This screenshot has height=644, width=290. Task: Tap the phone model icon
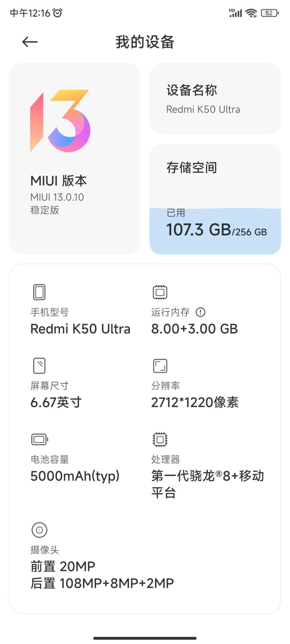[x=39, y=292]
